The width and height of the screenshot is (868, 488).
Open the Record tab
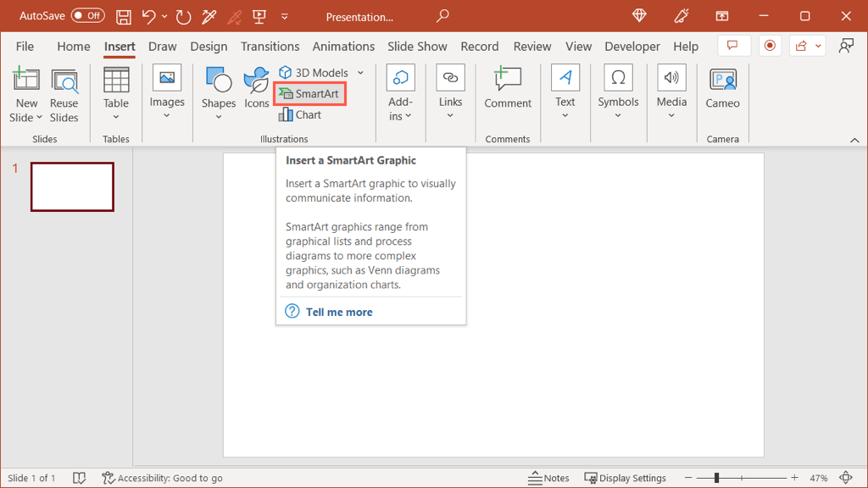480,47
